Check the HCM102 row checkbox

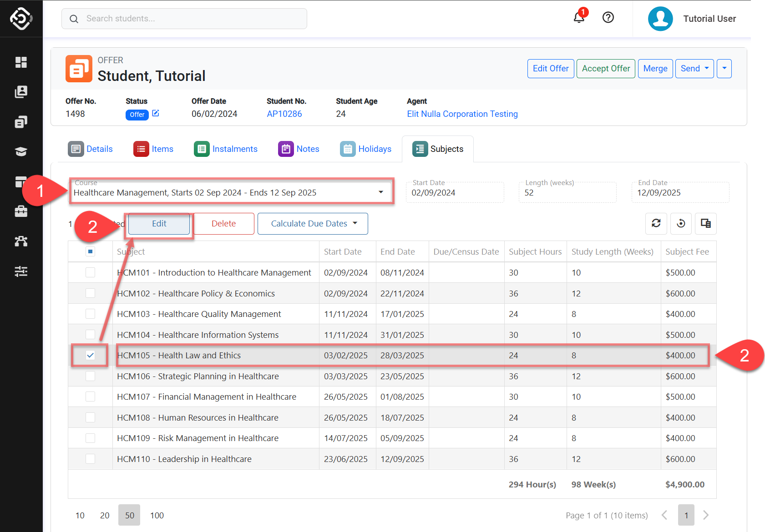91,293
